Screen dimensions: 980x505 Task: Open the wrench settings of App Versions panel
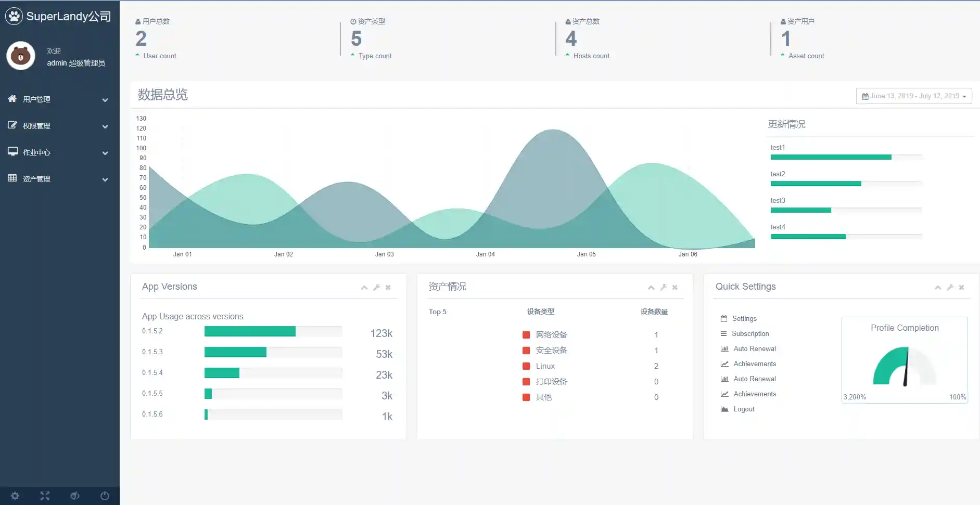point(376,288)
